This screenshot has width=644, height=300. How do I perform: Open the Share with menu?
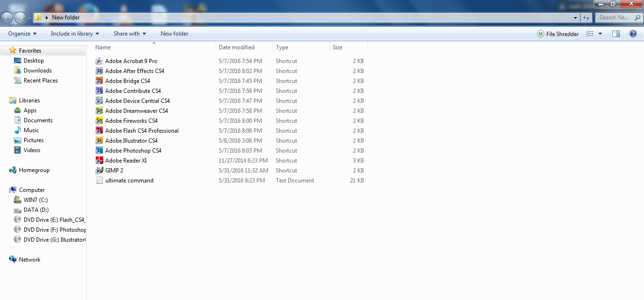tap(130, 34)
